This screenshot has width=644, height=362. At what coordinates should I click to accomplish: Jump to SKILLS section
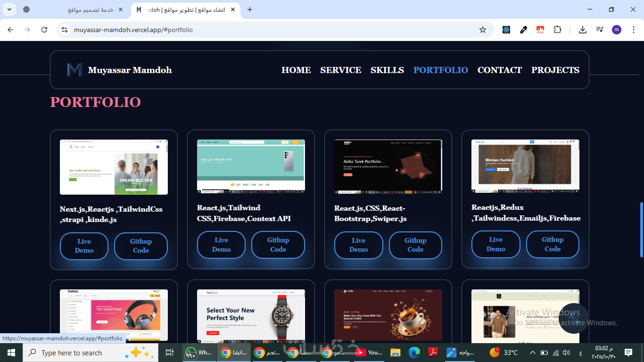[387, 70]
